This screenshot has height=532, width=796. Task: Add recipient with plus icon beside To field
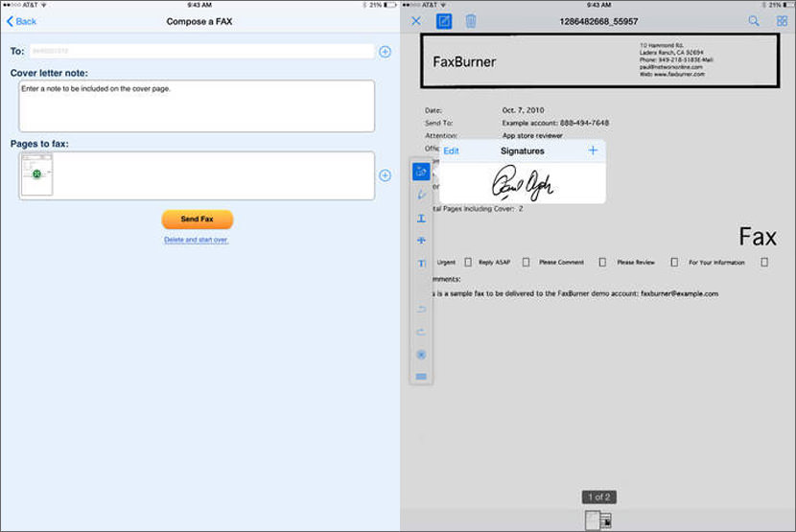click(x=385, y=52)
